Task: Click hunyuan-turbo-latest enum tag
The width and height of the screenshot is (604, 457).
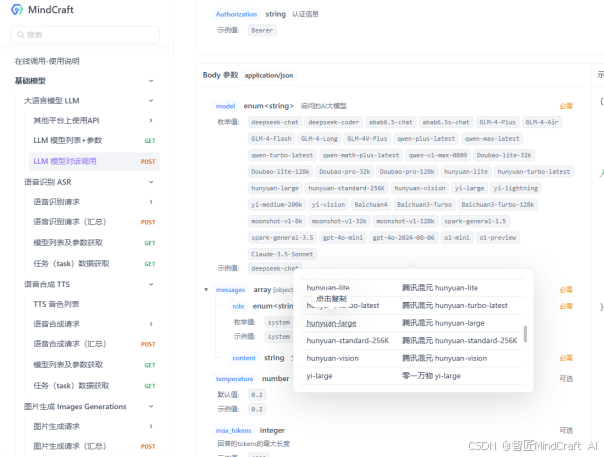Action: [534, 172]
